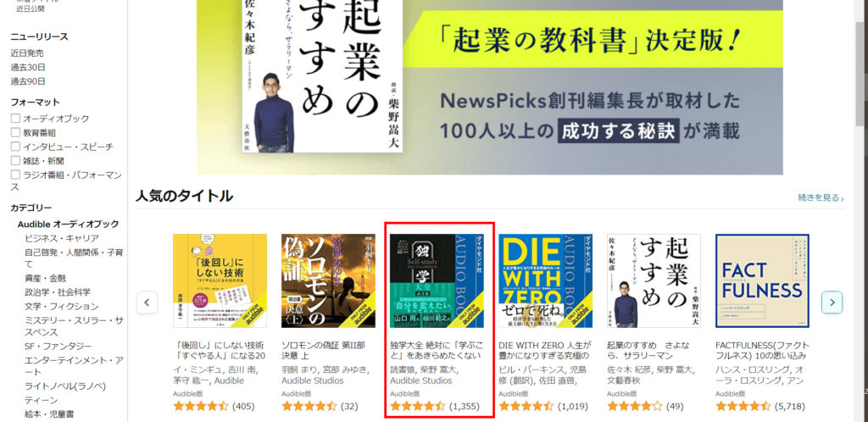
Task: Tick the 雑誌・新聞 checkbox
Action: tap(15, 161)
